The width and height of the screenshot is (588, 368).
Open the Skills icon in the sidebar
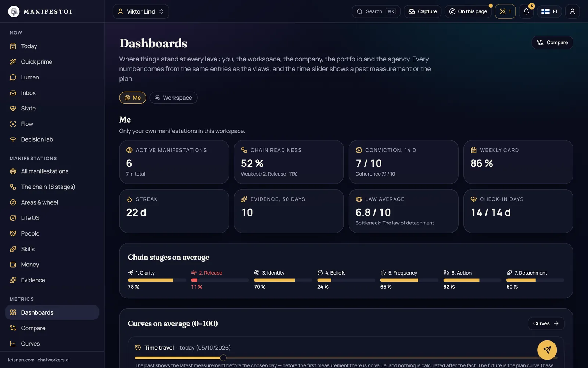pos(13,249)
